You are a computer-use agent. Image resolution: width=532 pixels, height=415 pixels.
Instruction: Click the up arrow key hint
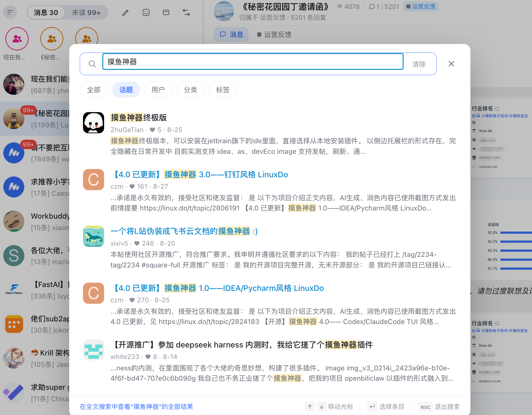(310, 406)
